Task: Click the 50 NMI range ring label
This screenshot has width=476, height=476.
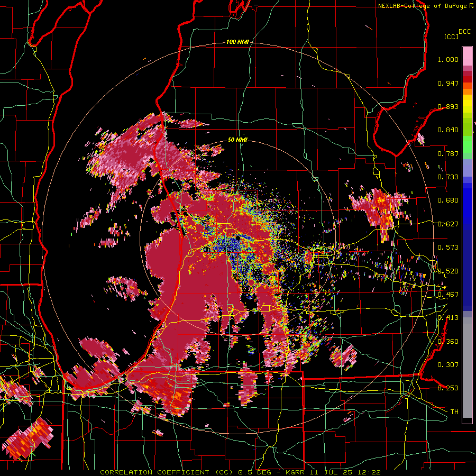Action: click(237, 140)
